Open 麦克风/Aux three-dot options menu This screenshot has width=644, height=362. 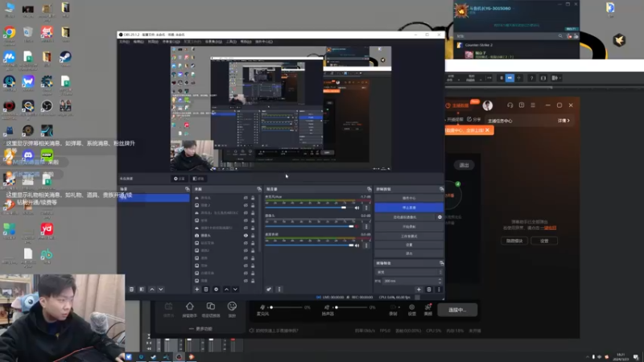366,208
